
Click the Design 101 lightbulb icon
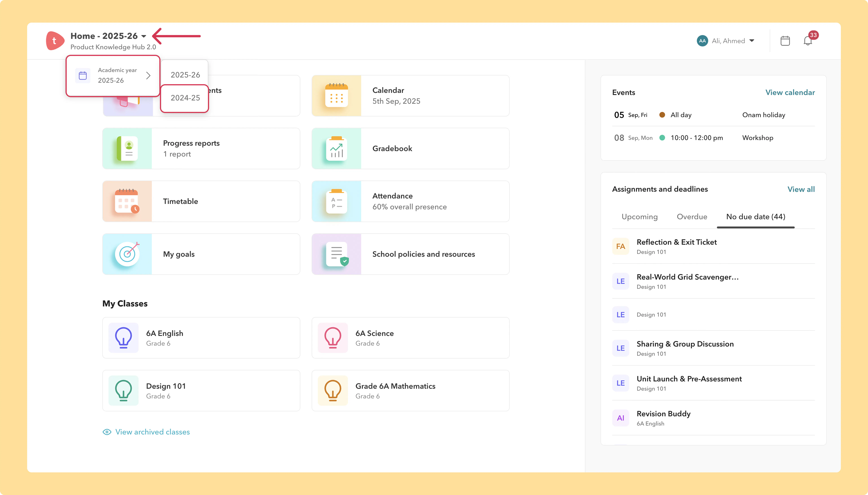point(123,391)
